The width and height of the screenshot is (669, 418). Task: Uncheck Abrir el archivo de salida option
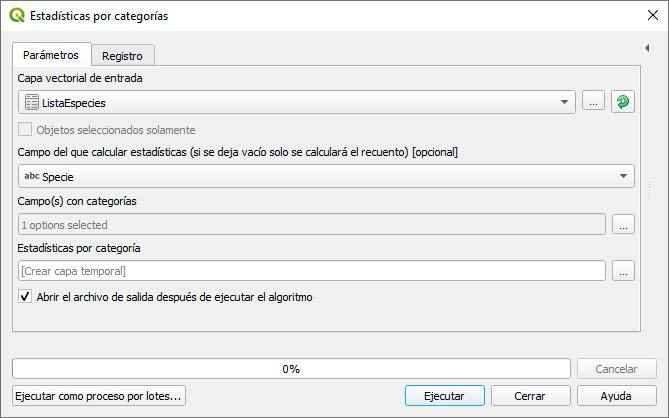(x=25, y=296)
